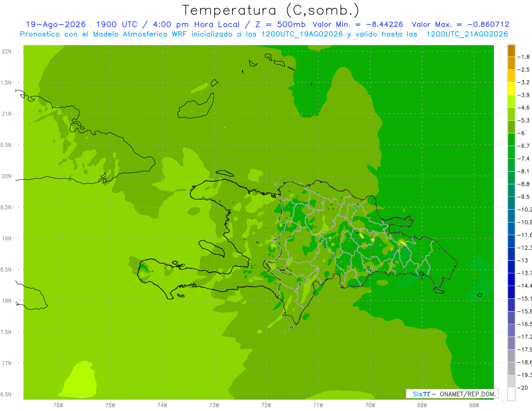Image resolution: width=532 pixels, height=411 pixels.
Task: Click the '1200UTC_21AGO2026' valid-until time text
Action: [x=467, y=34]
